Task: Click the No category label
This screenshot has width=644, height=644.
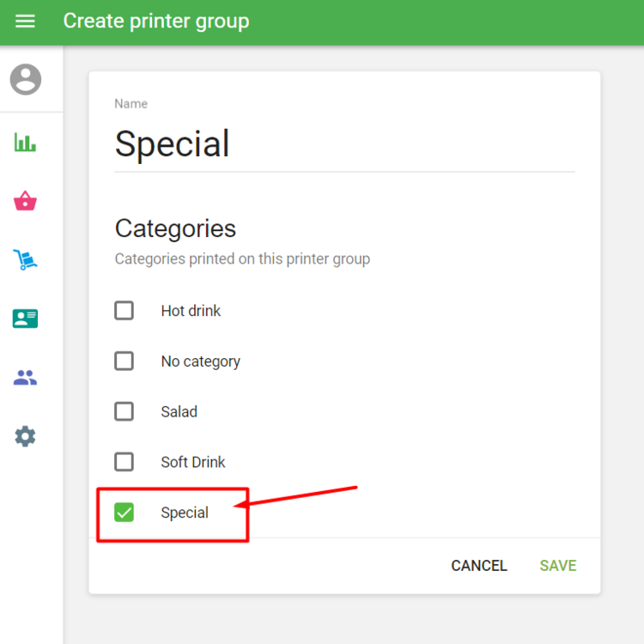Action: [x=200, y=361]
